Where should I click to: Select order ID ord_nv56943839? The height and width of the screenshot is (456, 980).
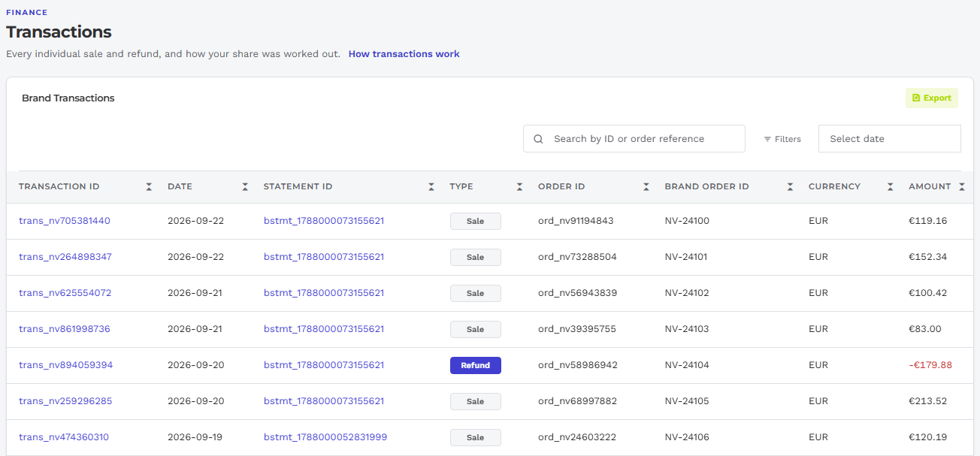click(577, 293)
